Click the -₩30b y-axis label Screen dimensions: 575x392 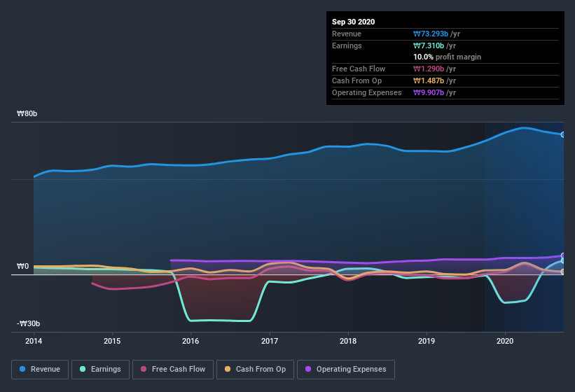28,323
